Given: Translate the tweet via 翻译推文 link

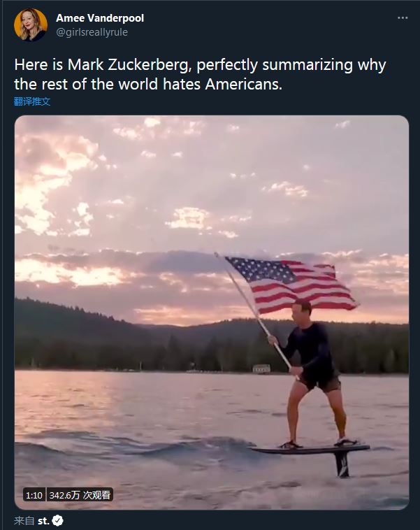Looking at the screenshot, I should (32, 101).
